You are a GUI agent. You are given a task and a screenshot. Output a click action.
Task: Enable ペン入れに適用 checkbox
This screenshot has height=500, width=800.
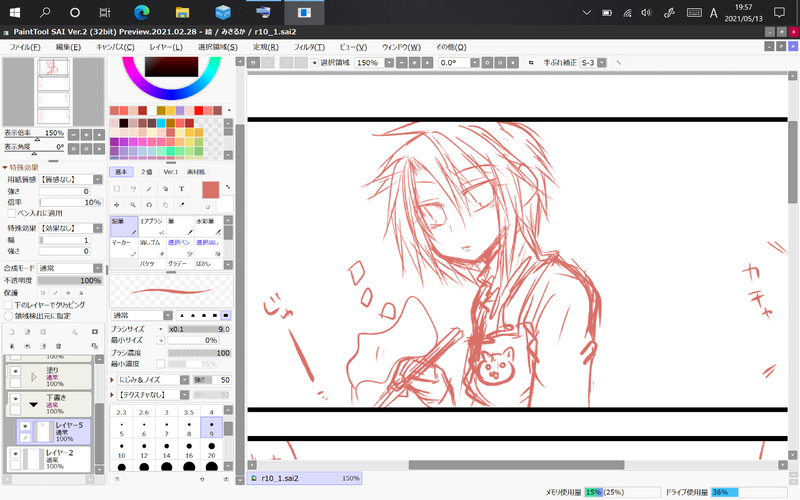tap(12, 213)
